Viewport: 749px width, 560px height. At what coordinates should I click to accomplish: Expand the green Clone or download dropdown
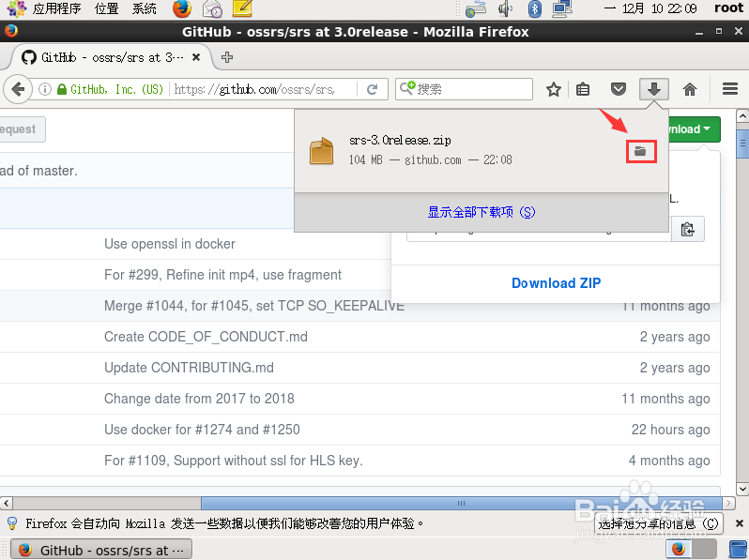pos(693,129)
